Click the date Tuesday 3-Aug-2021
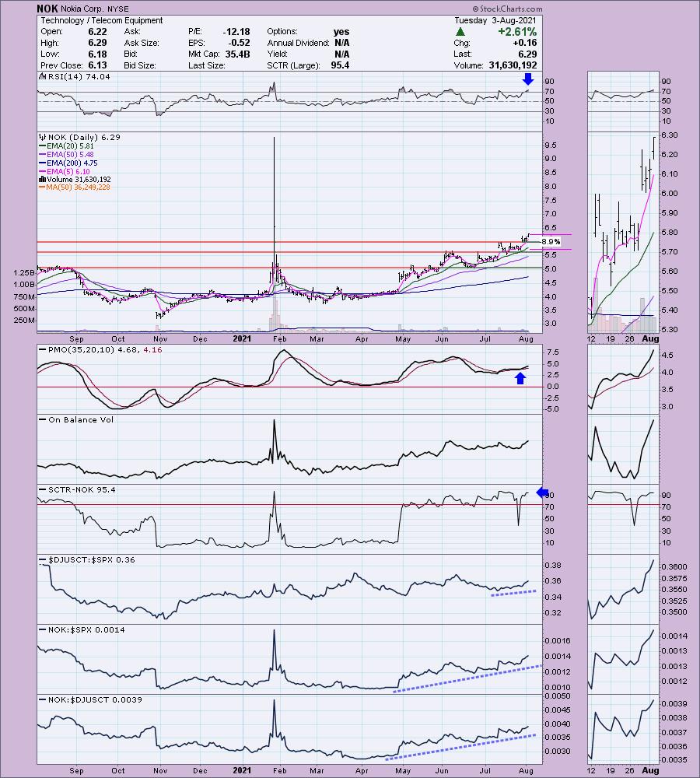This screenshot has height=778, width=700. coord(495,20)
